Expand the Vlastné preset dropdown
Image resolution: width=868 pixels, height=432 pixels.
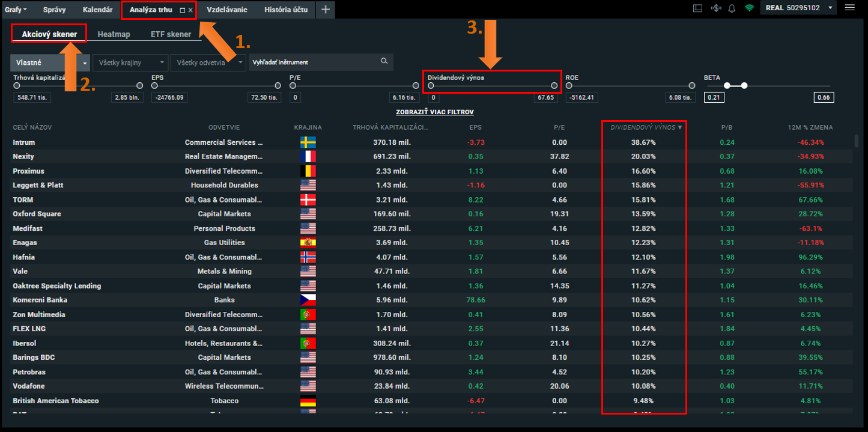click(x=85, y=62)
